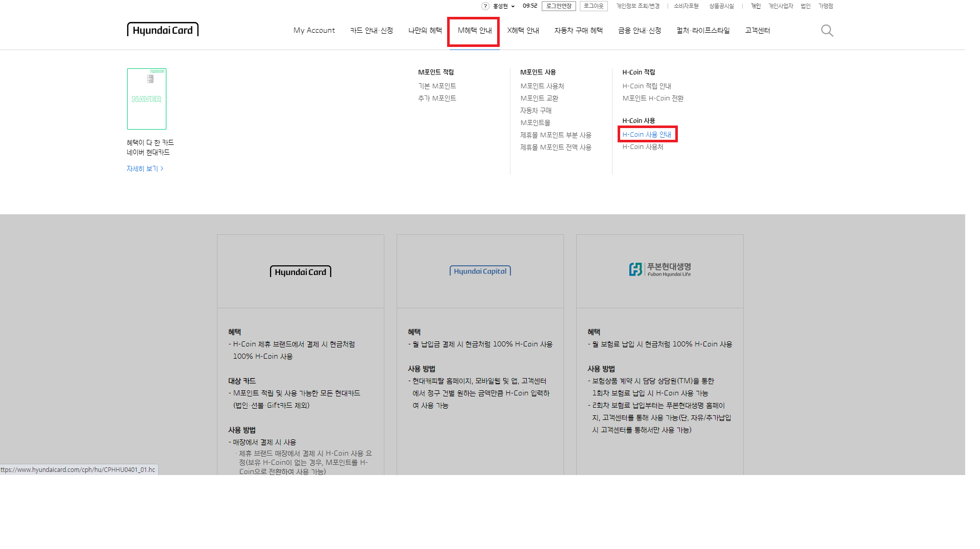Click 자세히 보기 link with chevron
The width and height of the screenshot is (980, 549).
pyautogui.click(x=145, y=169)
